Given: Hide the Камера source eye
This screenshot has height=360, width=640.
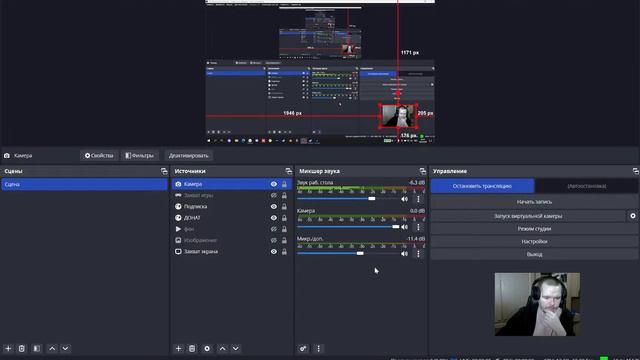Looking at the screenshot, I should click(273, 184).
